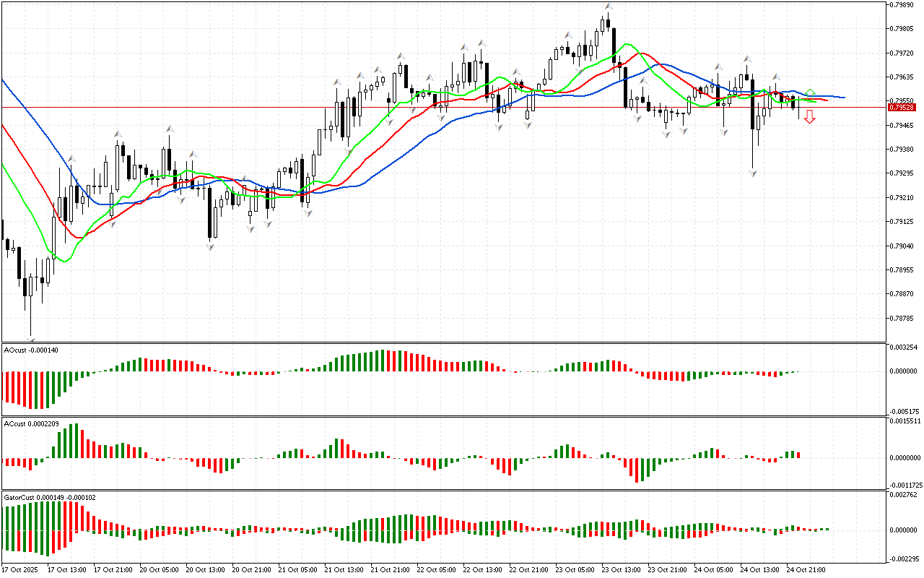Viewport: 924px width, 578px height.
Task: Click the red down arrow signal
Action: click(810, 117)
